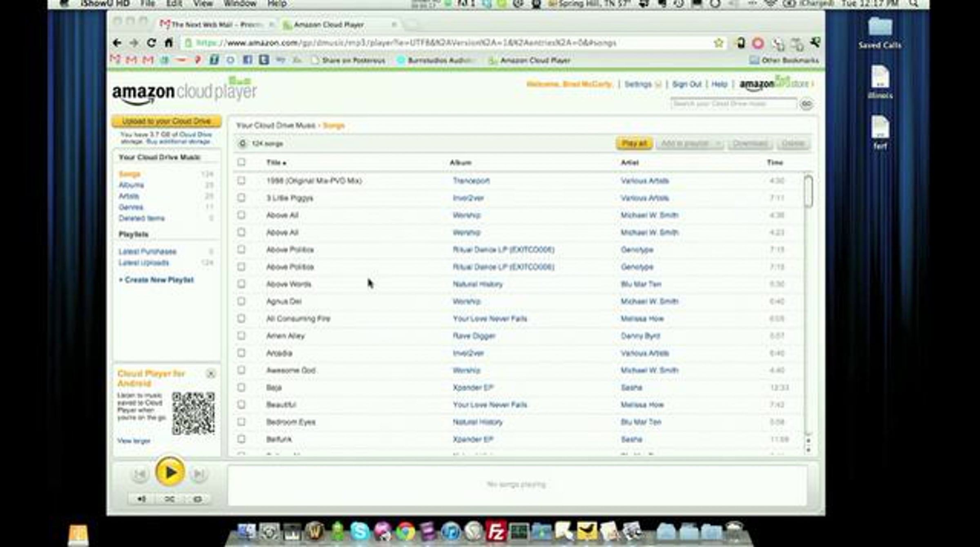Click Upload to your Cloud Drive button

tap(167, 121)
